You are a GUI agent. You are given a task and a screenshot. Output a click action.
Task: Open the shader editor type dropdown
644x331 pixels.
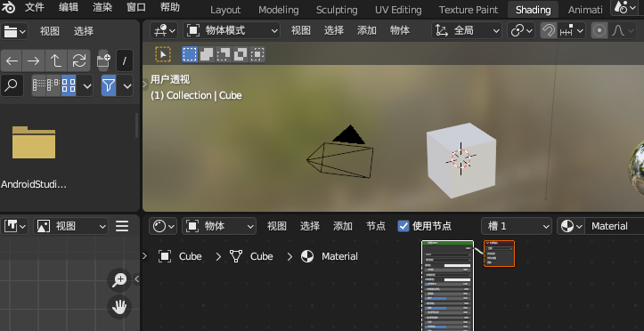(163, 226)
